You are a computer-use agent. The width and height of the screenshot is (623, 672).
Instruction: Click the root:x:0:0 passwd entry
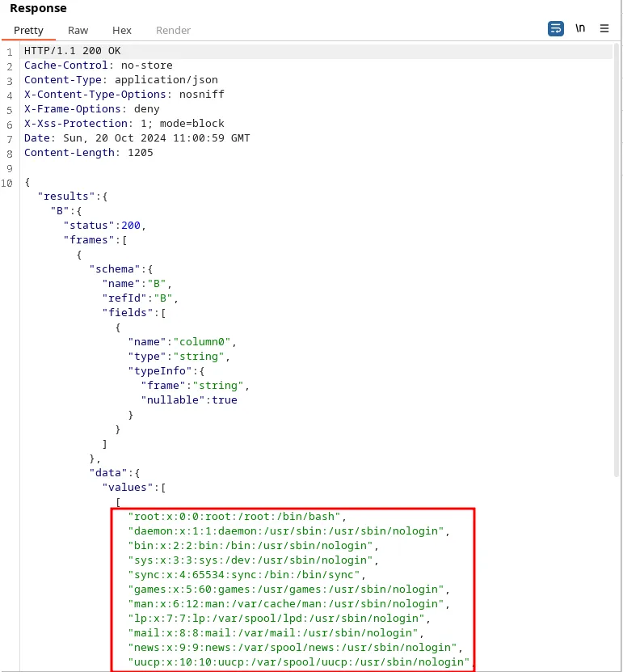pos(237,516)
